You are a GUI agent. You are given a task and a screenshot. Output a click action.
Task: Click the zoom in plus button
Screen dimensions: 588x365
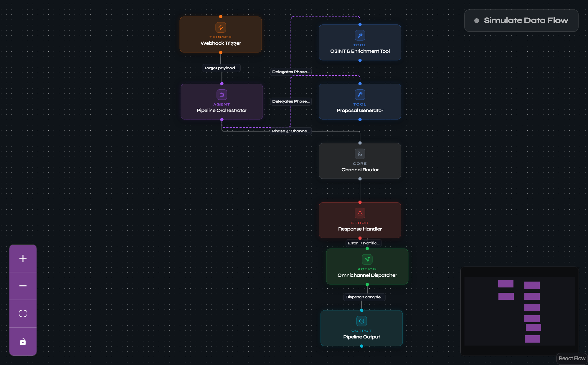[x=23, y=258]
